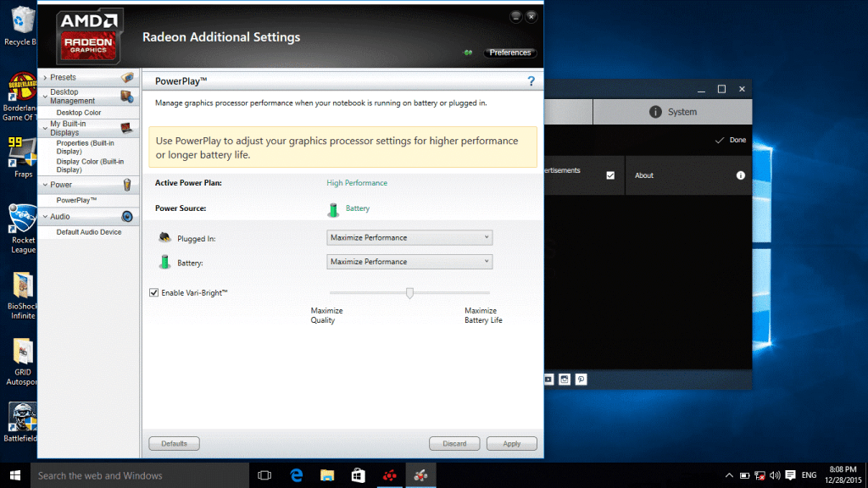Open Microsoft Edge from the taskbar

296,475
